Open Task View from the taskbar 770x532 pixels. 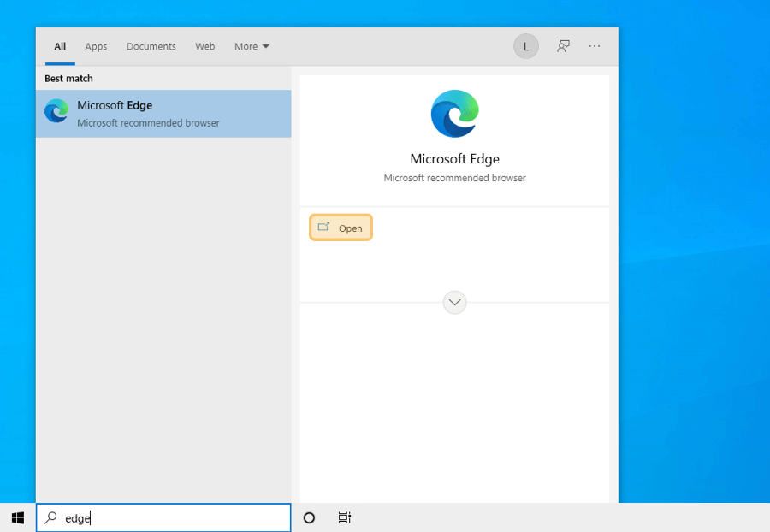[345, 517]
